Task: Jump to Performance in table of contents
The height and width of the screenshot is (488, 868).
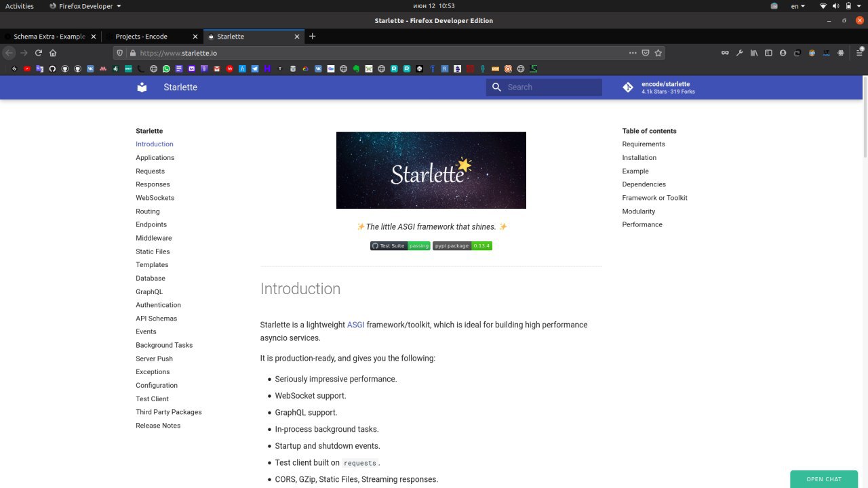Action: point(642,224)
